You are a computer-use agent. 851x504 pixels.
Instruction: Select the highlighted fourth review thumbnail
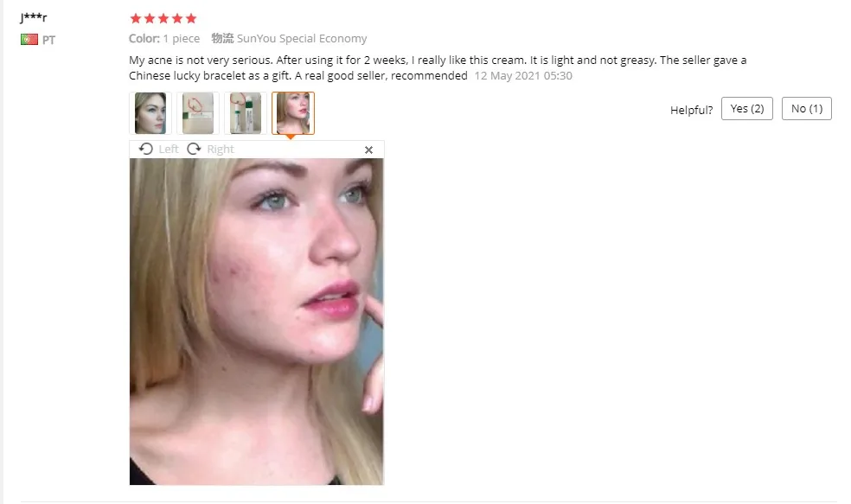(293, 113)
